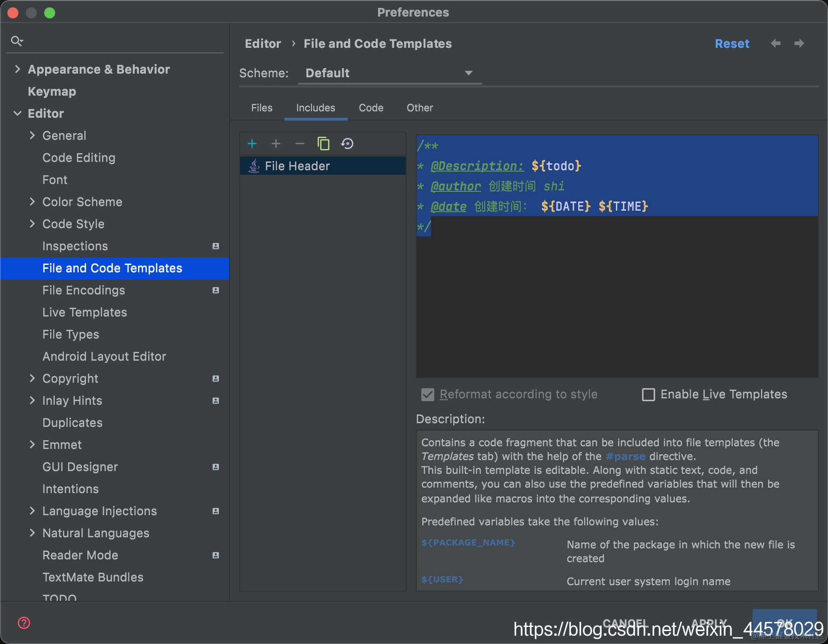Toggle Reformat according to style checkbox

428,395
